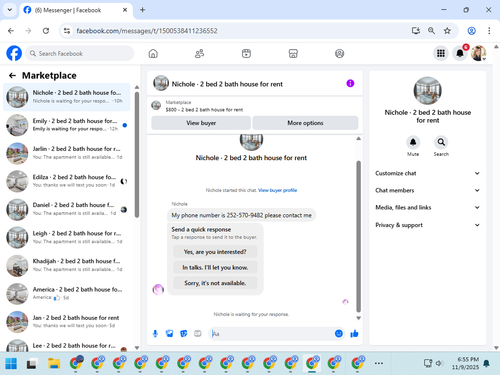The width and height of the screenshot is (500, 375).
Task: Search in conversation with magnifier icon
Action: (441, 142)
